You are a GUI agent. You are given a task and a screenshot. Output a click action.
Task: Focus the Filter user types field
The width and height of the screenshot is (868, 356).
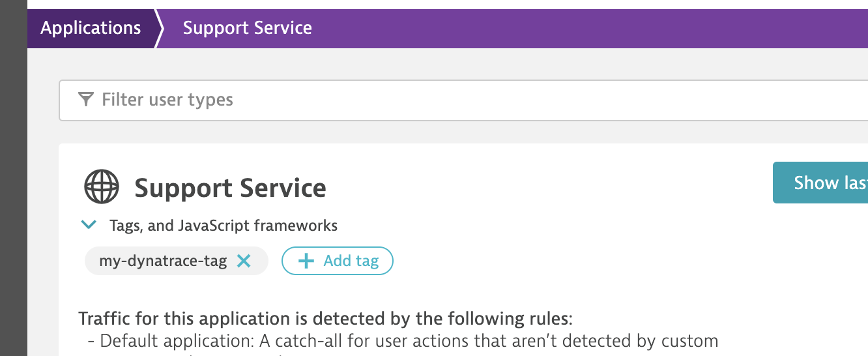456,100
